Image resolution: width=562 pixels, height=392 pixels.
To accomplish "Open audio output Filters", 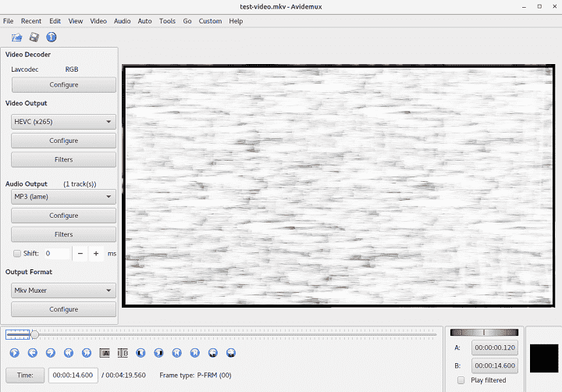I will tap(63, 234).
